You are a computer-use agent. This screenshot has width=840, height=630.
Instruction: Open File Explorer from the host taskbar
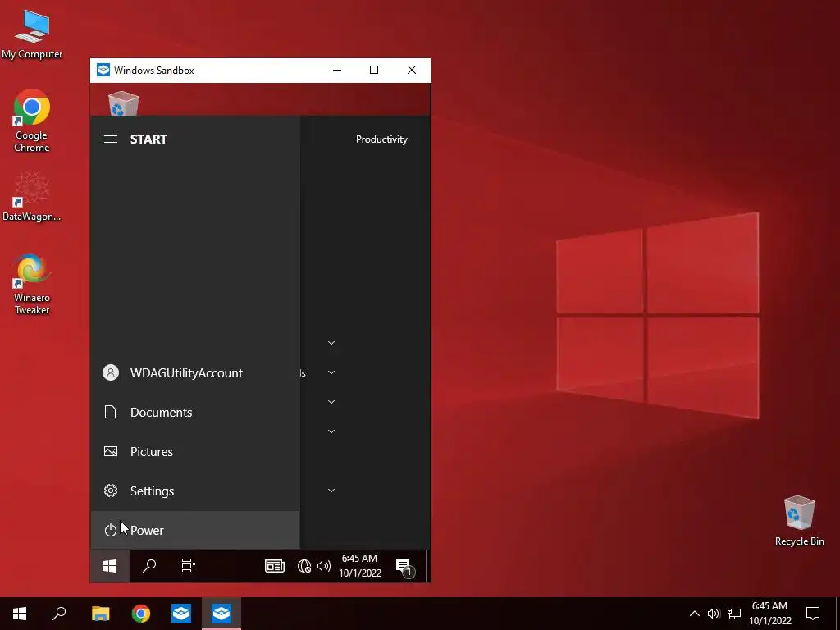(100, 614)
